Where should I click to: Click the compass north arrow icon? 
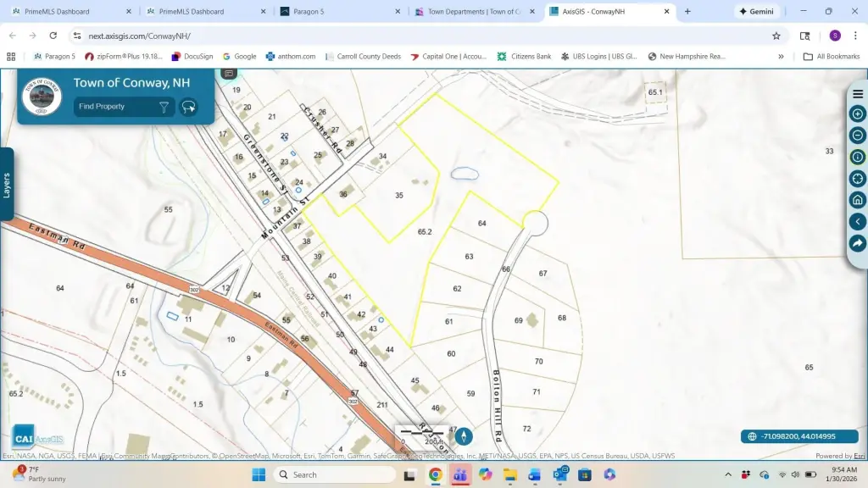point(464,436)
